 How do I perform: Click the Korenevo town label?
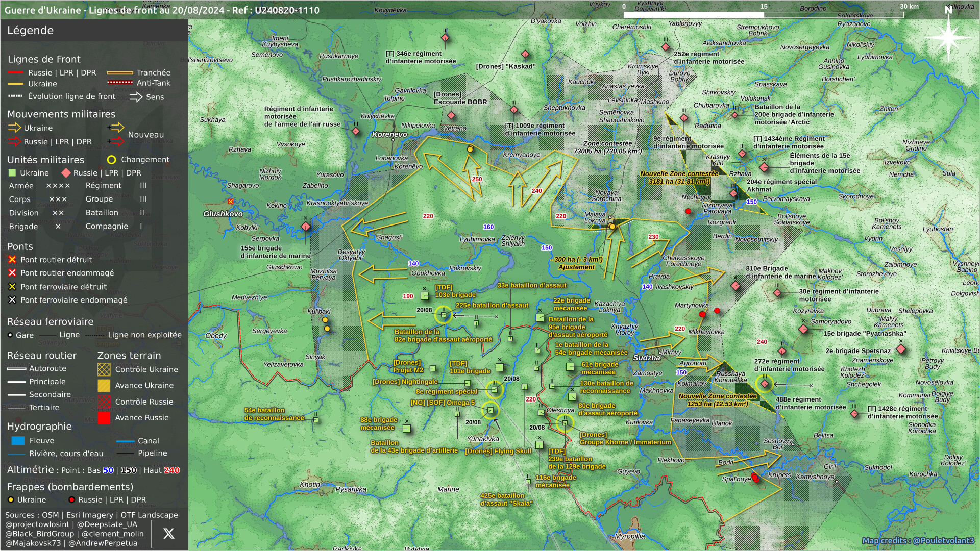(x=389, y=135)
